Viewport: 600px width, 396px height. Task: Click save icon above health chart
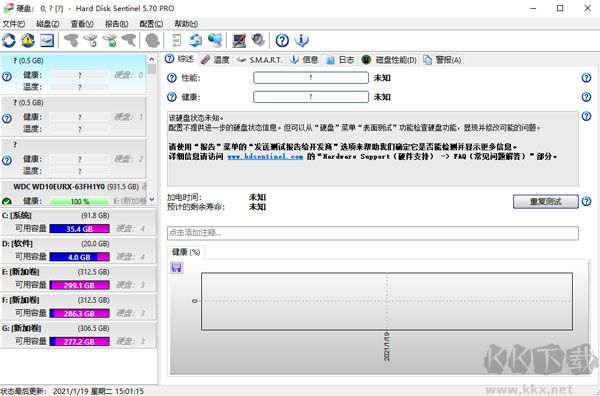(x=176, y=267)
